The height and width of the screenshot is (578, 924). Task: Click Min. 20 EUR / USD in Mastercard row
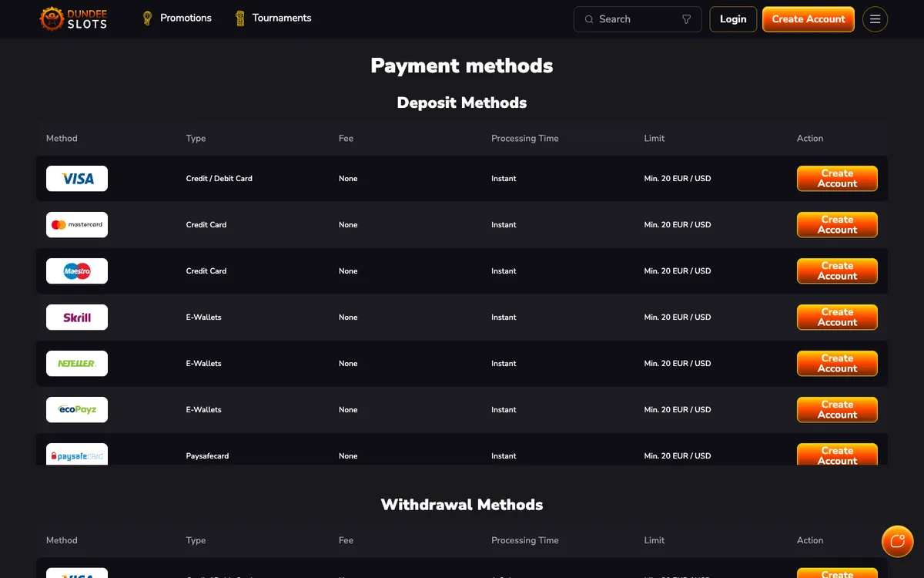tap(678, 225)
